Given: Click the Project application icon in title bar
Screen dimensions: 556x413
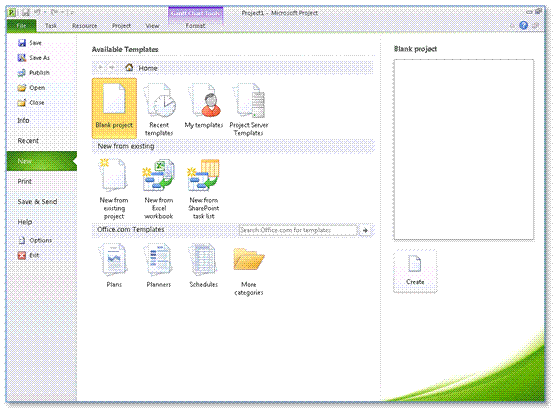Looking at the screenshot, I should tap(12, 12).
